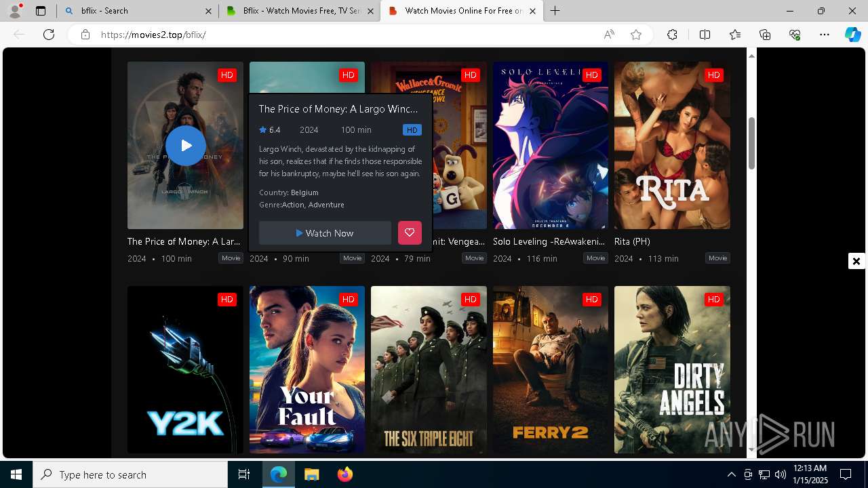Open the volume control
This screenshot has width=868, height=488.
click(780, 474)
